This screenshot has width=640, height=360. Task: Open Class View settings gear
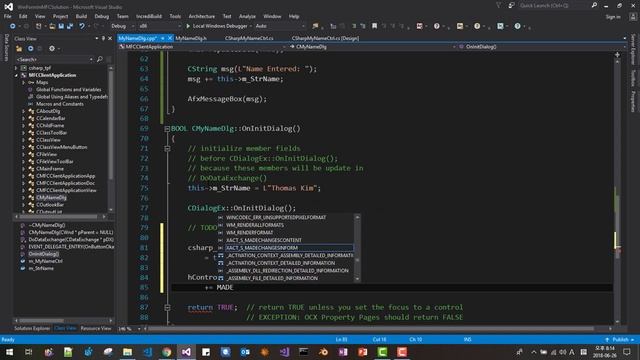click(52, 49)
